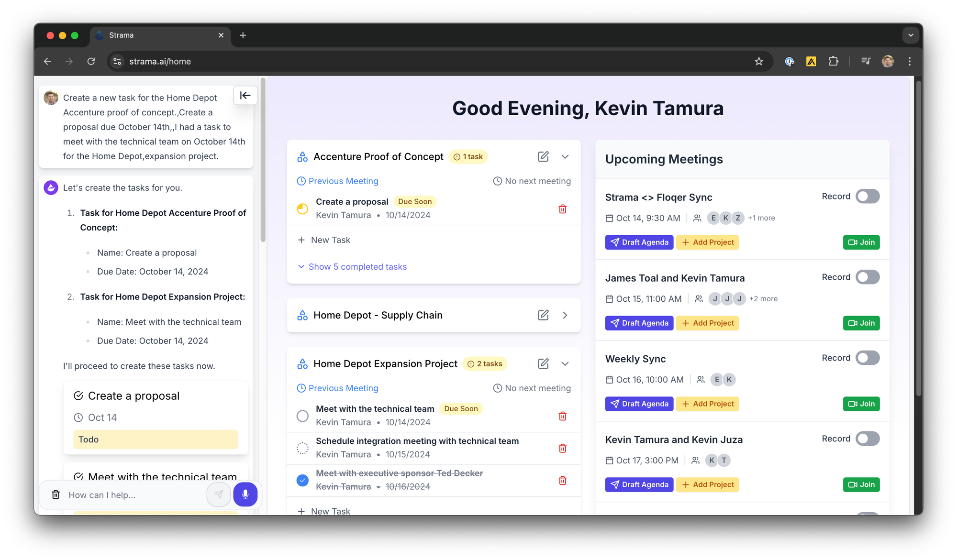This screenshot has height=560, width=957.
Task: Draft Agenda for Kevin Tamura and Kevin Juza
Action: [x=639, y=485]
